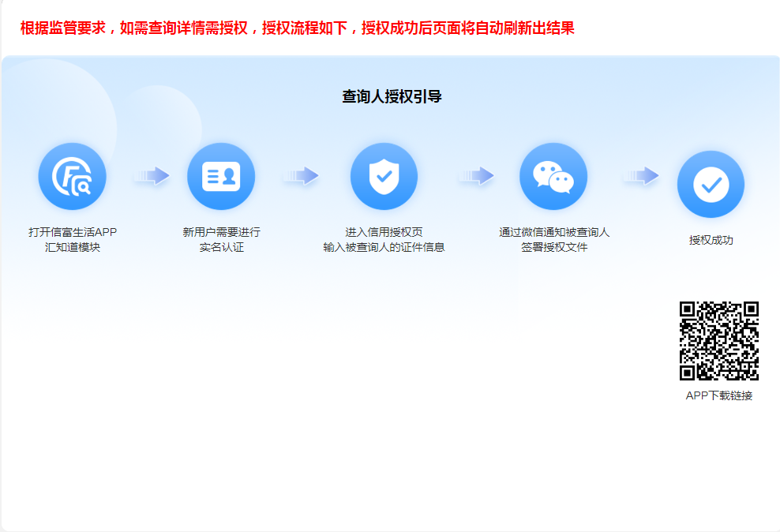This screenshot has width=780, height=532.
Task: Click the arrow after the 信富生活 APP icon
Action: tap(151, 176)
